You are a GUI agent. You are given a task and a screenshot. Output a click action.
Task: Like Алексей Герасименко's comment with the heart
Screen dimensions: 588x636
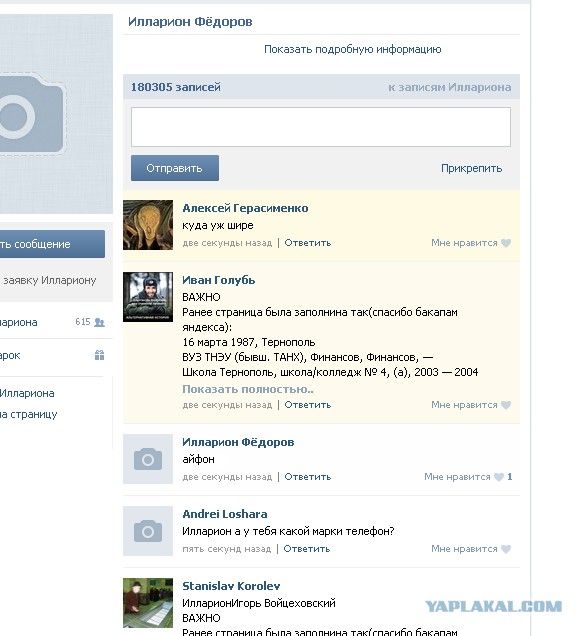pos(506,243)
